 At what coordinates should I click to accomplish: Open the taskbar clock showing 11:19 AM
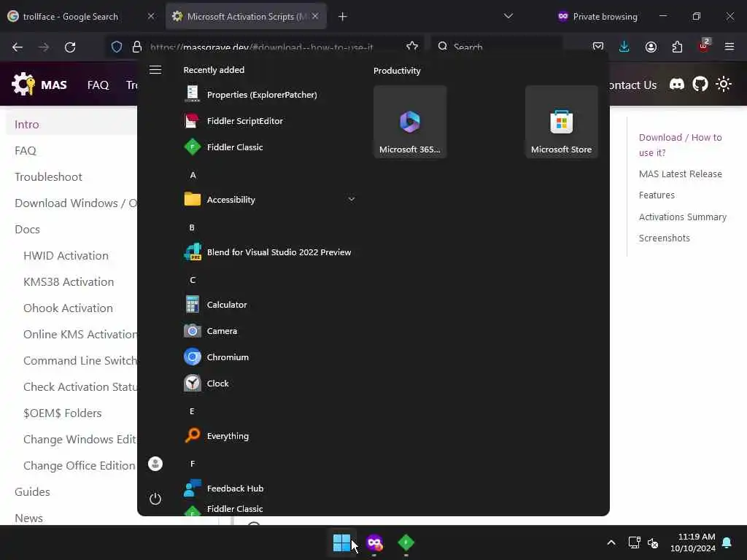pyautogui.click(x=693, y=542)
